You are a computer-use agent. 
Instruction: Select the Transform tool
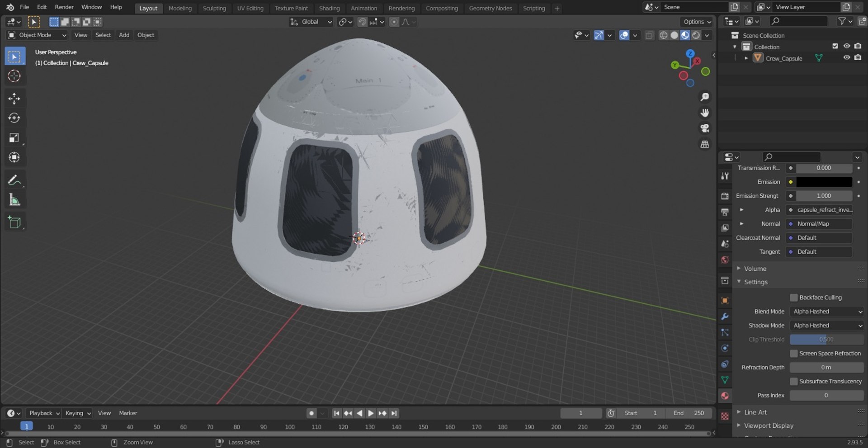coord(14,157)
